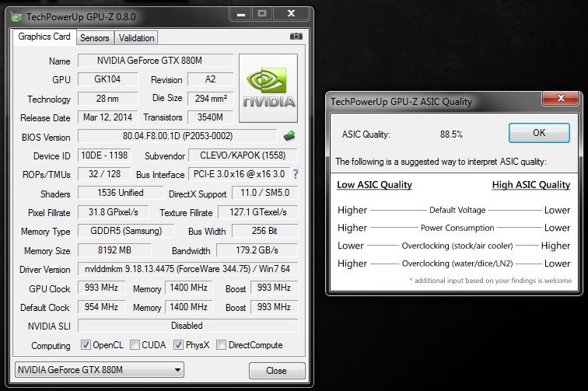588x391 pixels.
Task: Open the Bus Interface question mark help
Action: coord(296,174)
